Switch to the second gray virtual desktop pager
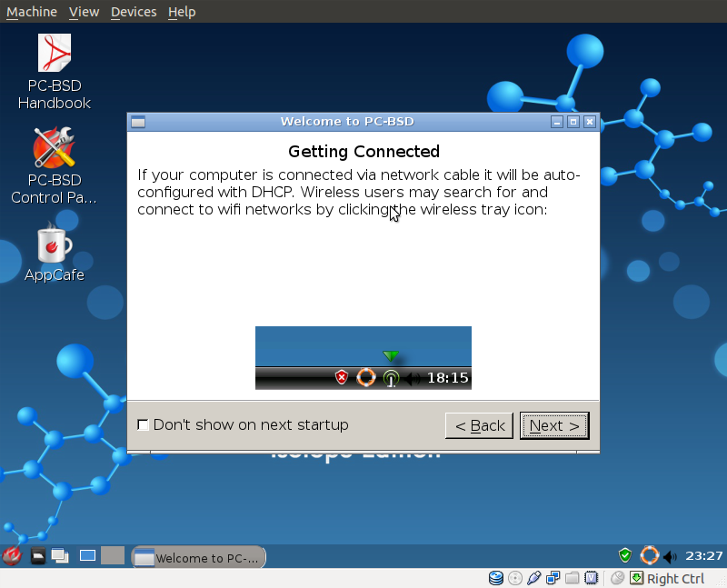Image resolution: width=727 pixels, height=588 pixels. pyautogui.click(x=113, y=555)
